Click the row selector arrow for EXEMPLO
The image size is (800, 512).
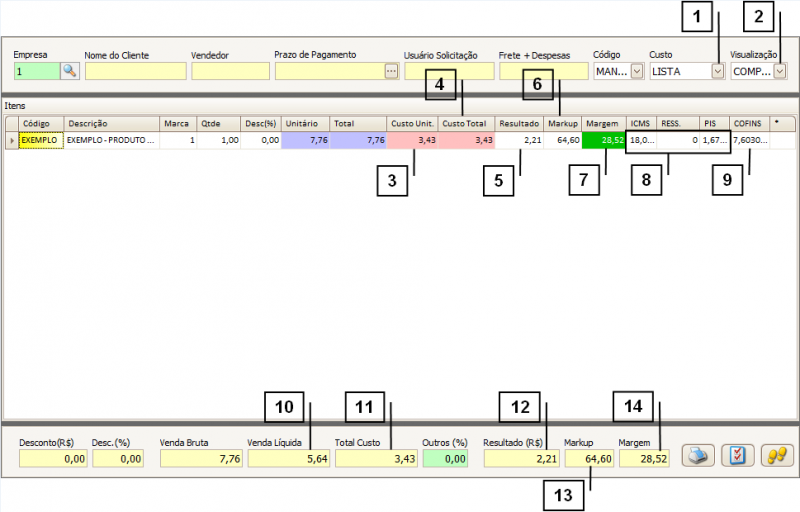coord(12,141)
